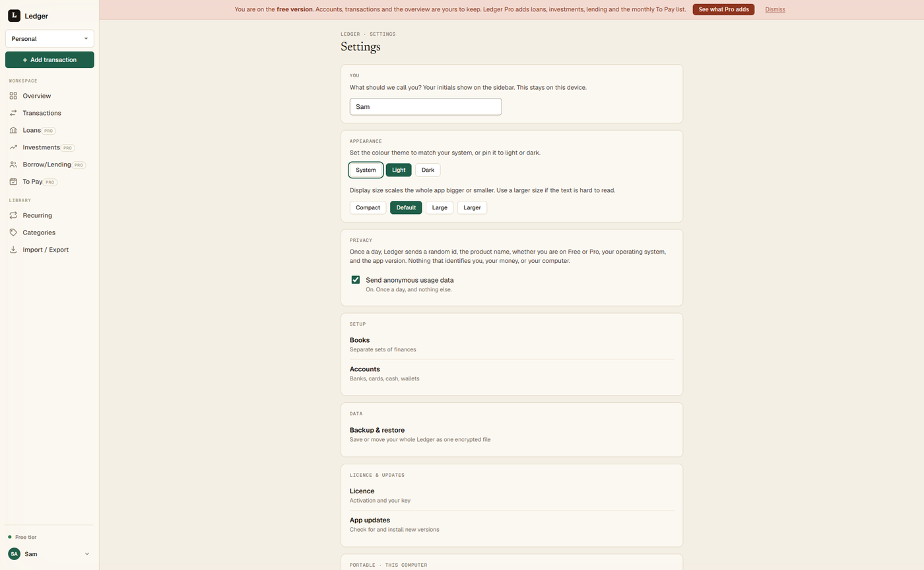The height and width of the screenshot is (570, 924).
Task: Choose Default display size
Action: pos(406,208)
